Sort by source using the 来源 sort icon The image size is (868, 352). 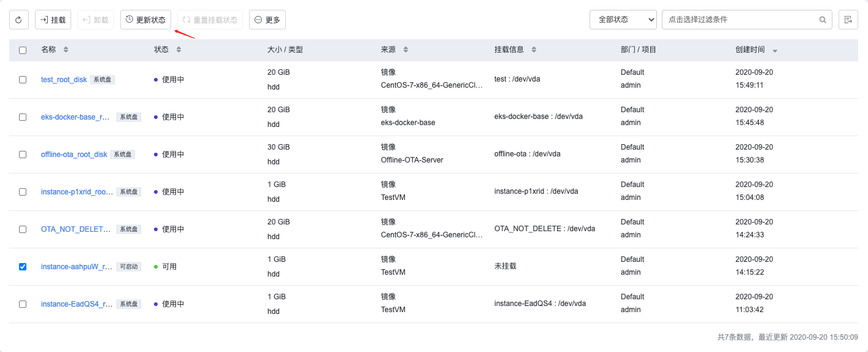(405, 50)
